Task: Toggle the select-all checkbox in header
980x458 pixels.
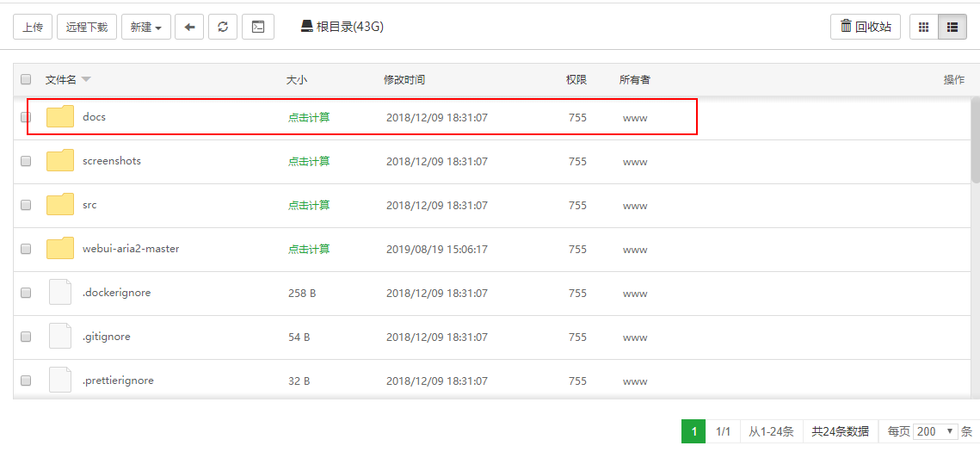Action: (26, 79)
